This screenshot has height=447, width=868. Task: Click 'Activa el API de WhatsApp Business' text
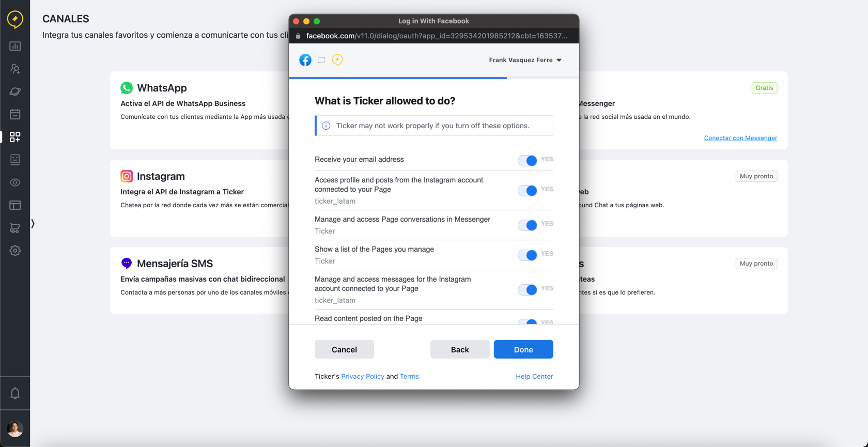tap(183, 103)
